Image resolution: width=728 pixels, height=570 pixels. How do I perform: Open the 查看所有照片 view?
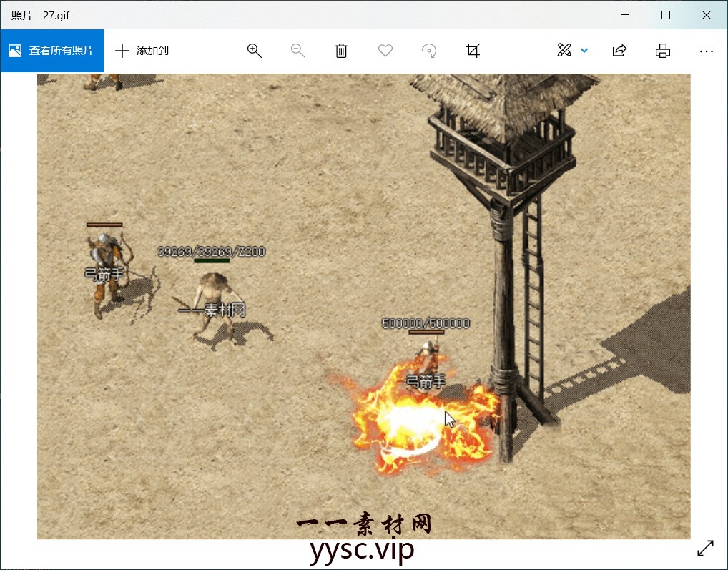click(x=52, y=51)
